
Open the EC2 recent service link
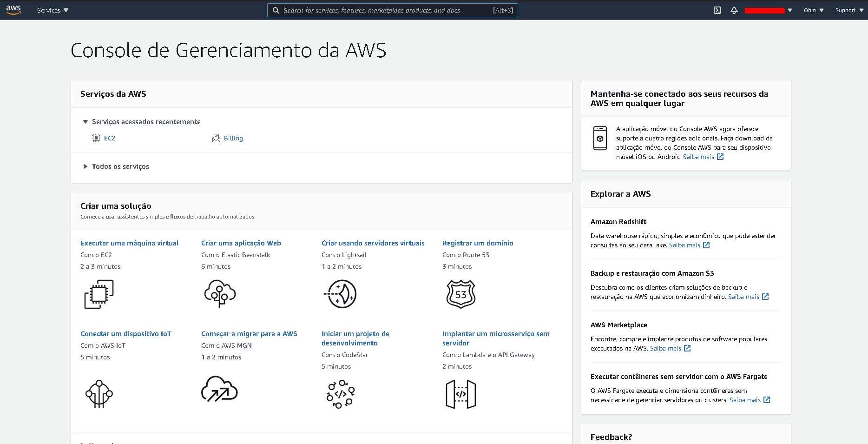click(x=110, y=138)
